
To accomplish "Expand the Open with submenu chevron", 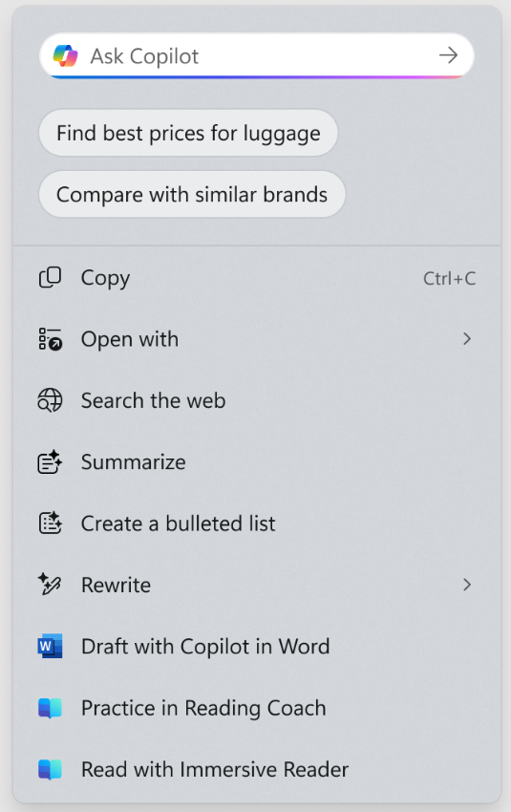I will click(x=467, y=339).
